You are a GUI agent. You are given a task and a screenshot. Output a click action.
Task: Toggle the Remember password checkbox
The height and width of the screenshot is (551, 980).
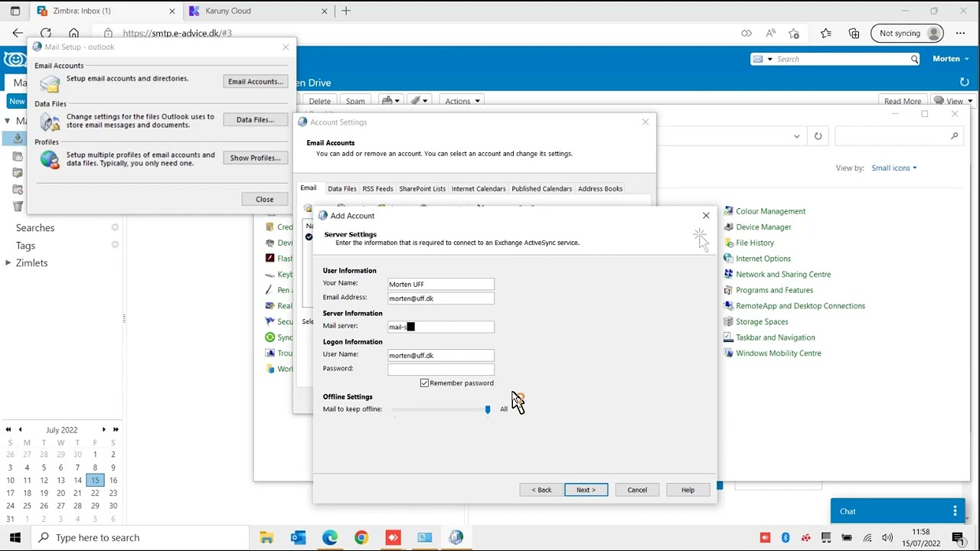pyautogui.click(x=424, y=383)
